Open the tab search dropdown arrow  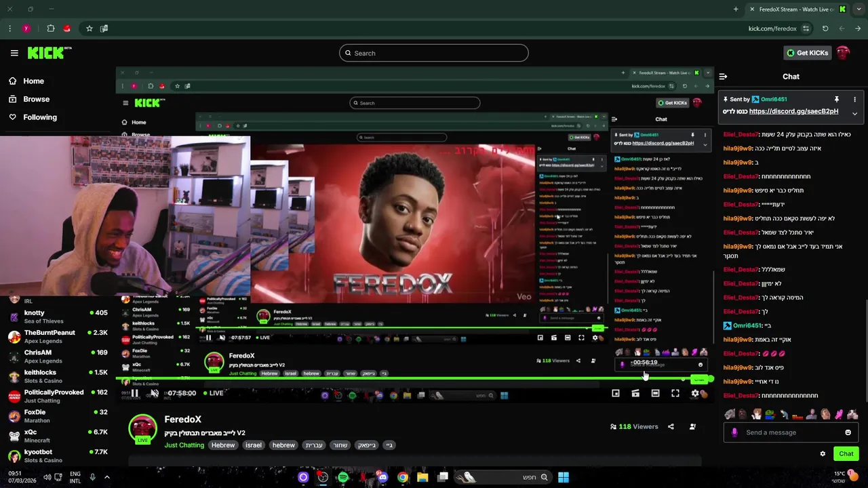click(x=858, y=9)
